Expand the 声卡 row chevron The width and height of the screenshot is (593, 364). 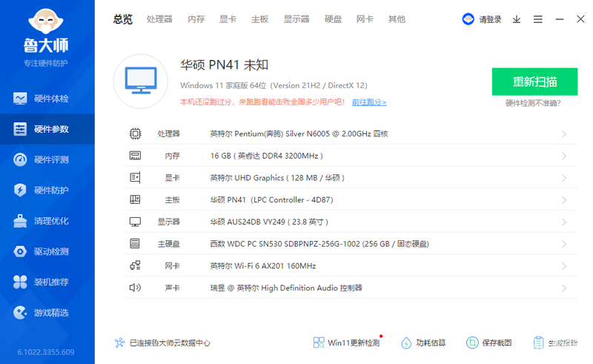[x=564, y=288]
